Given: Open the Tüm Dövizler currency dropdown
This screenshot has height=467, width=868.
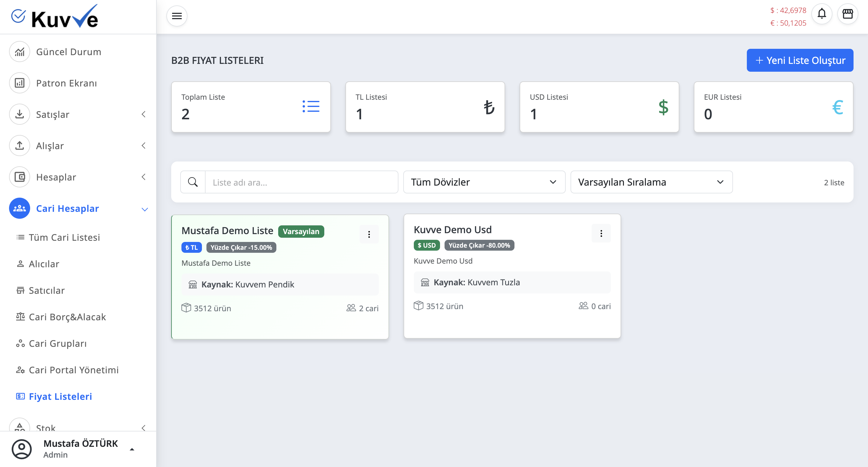Looking at the screenshot, I should pyautogui.click(x=484, y=182).
